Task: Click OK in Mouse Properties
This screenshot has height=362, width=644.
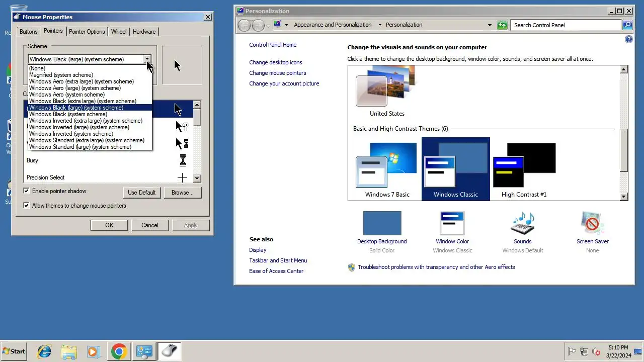Action: 109,225
